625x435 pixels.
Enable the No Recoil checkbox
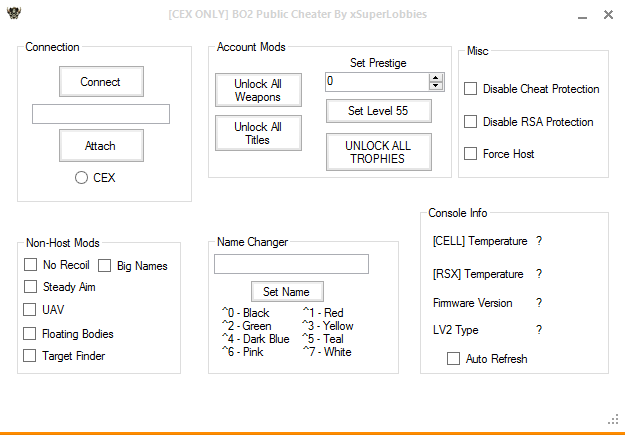coord(31,265)
